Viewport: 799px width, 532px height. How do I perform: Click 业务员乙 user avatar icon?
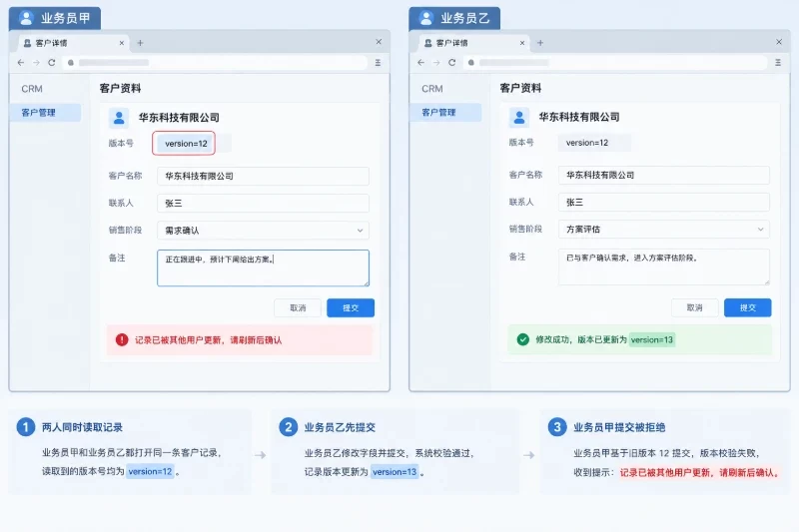tap(426, 18)
